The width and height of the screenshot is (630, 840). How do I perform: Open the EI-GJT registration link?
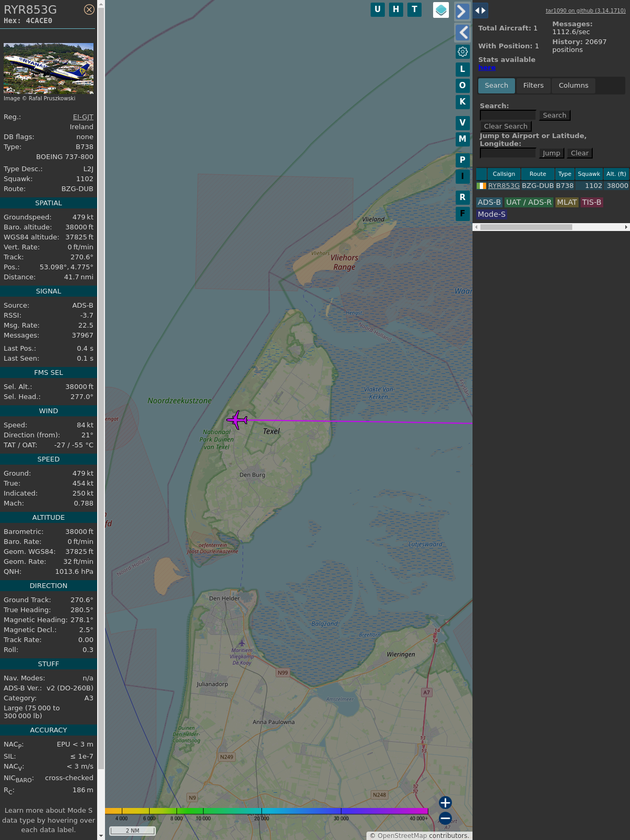pyautogui.click(x=83, y=117)
